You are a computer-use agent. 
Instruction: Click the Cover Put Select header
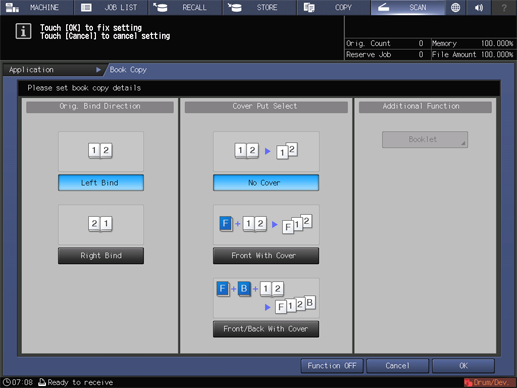click(266, 107)
